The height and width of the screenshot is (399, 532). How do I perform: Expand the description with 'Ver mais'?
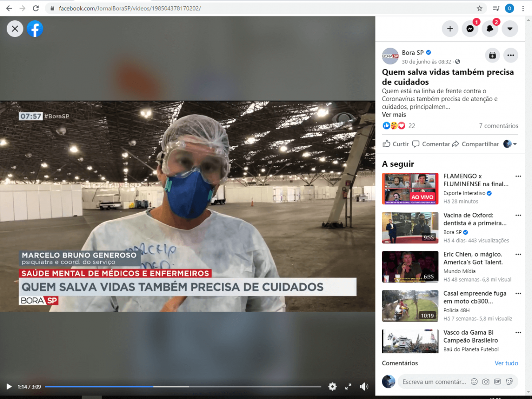coord(394,115)
